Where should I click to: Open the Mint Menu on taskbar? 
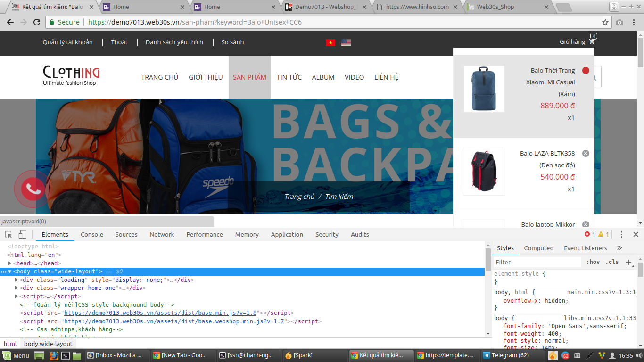pyautogui.click(x=16, y=355)
